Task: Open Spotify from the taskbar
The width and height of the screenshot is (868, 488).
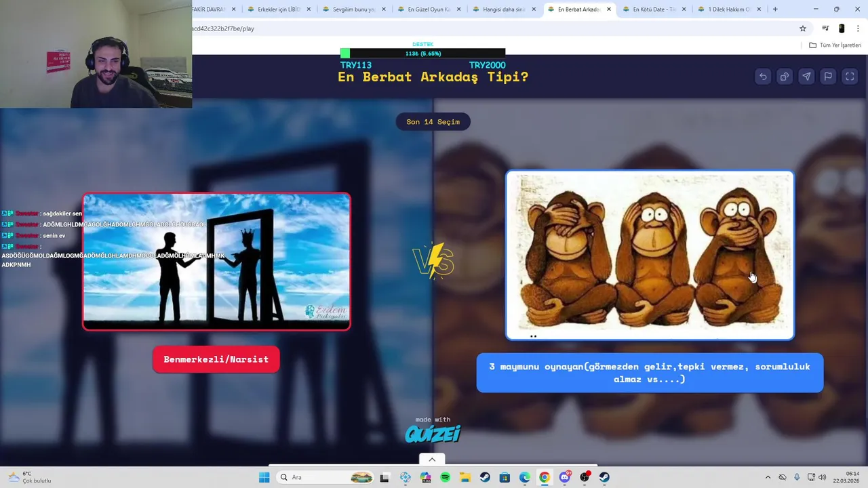Action: [445, 477]
